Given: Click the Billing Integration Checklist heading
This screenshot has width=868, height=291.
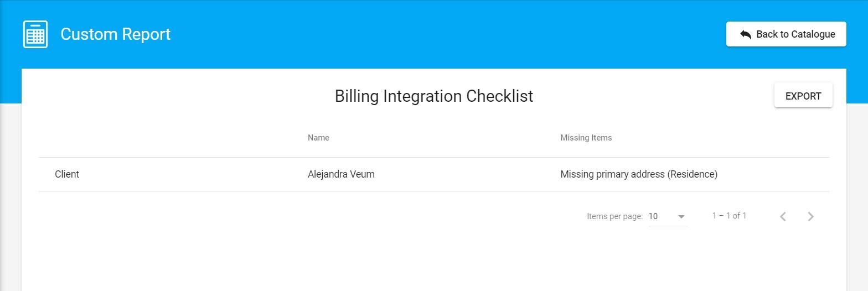Looking at the screenshot, I should tap(433, 96).
